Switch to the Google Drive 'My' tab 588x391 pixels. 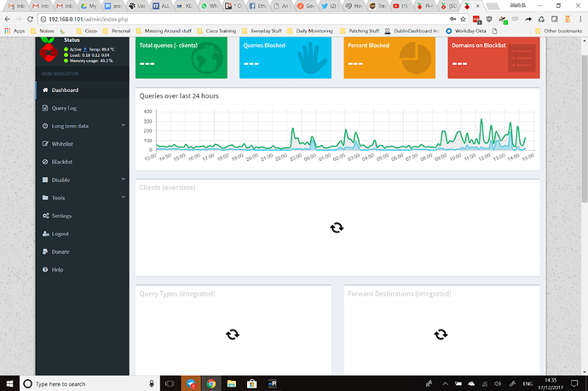click(x=89, y=6)
